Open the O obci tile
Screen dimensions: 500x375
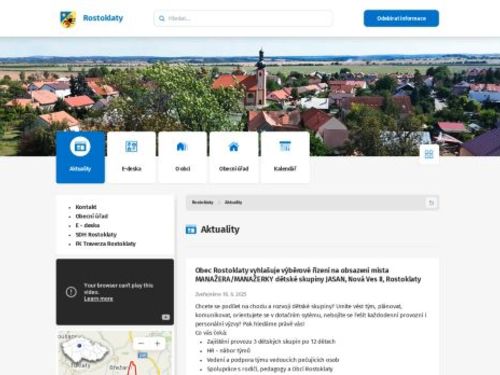183,157
